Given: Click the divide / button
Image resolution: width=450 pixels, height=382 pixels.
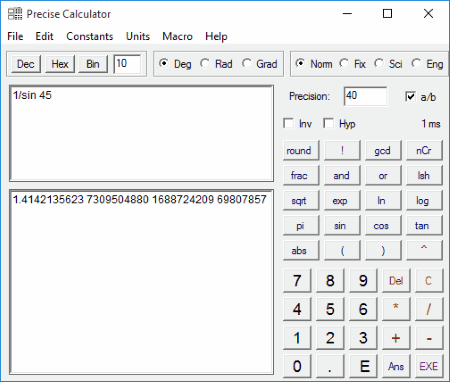Looking at the screenshot, I should (x=429, y=309).
